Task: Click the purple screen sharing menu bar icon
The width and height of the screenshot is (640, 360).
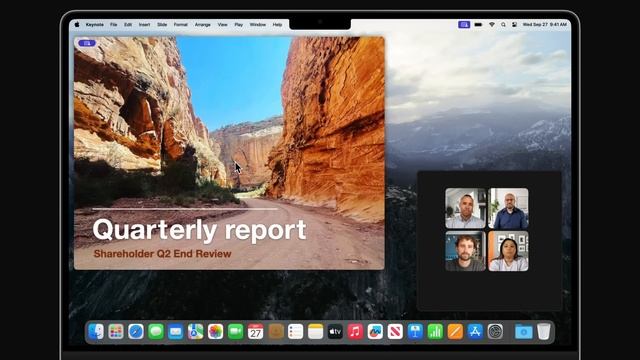Action: (464, 24)
